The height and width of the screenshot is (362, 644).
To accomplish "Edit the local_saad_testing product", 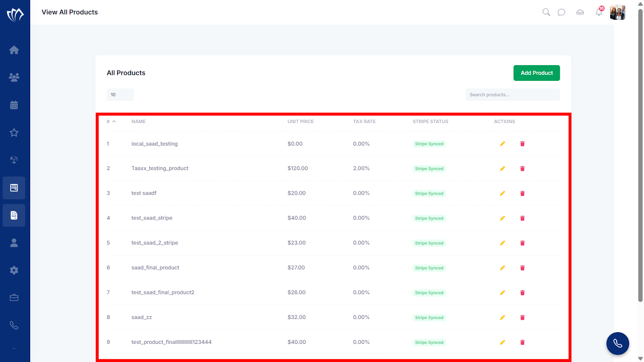I will [502, 144].
